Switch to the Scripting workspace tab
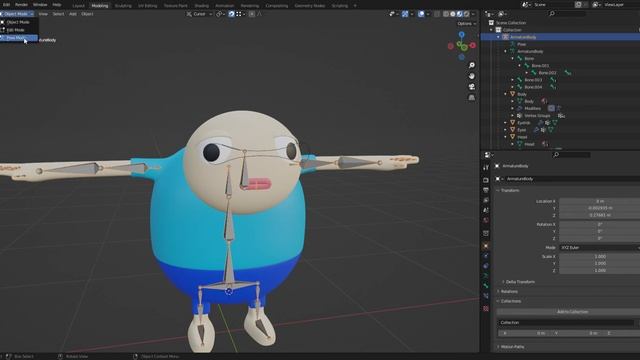 (x=340, y=6)
